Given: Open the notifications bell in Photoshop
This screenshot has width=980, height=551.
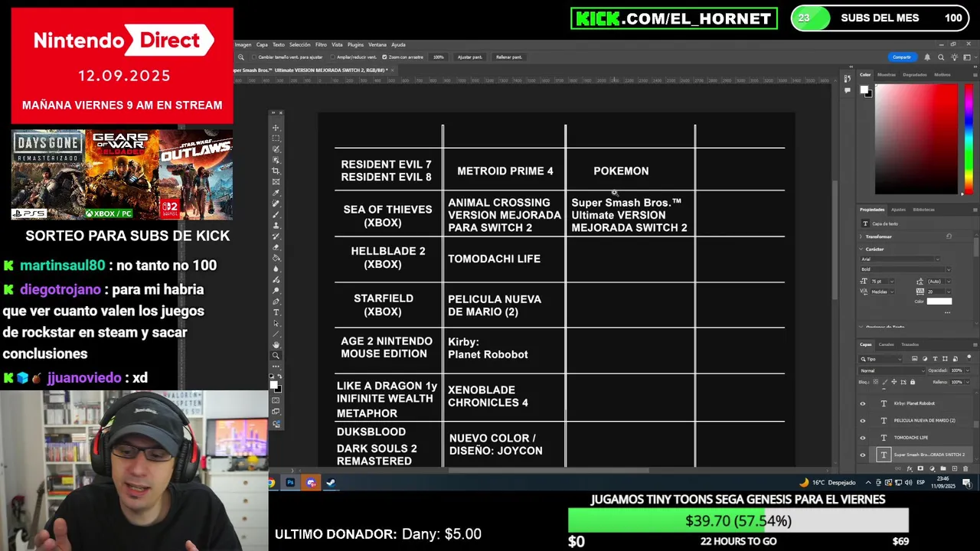Looking at the screenshot, I should [x=927, y=57].
